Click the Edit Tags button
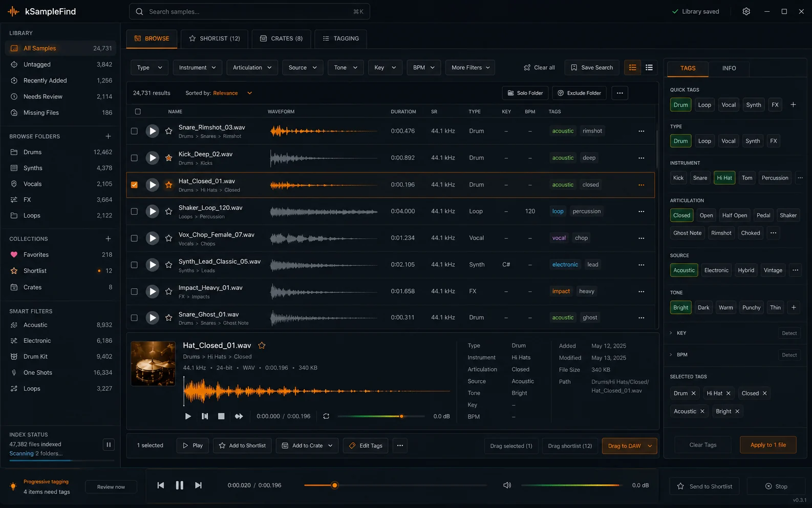 (366, 446)
